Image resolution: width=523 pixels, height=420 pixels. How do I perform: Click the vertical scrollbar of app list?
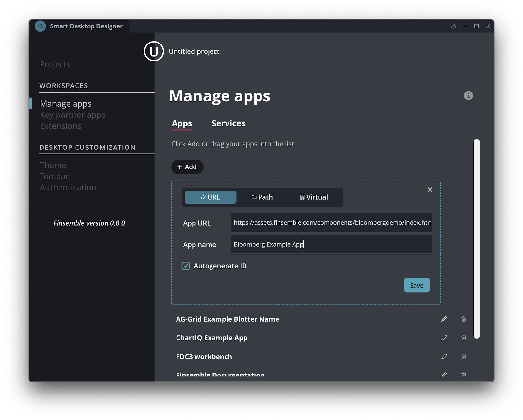477,239
